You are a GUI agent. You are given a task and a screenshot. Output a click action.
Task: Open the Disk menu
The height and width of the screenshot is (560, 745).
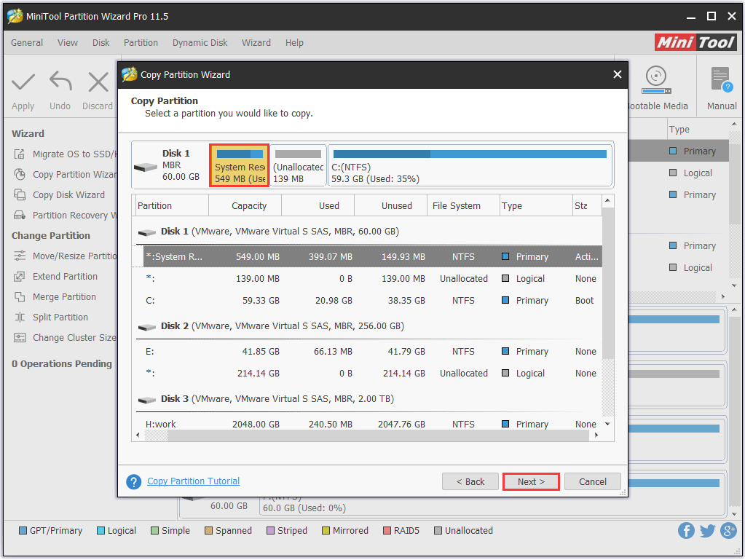[x=100, y=43]
